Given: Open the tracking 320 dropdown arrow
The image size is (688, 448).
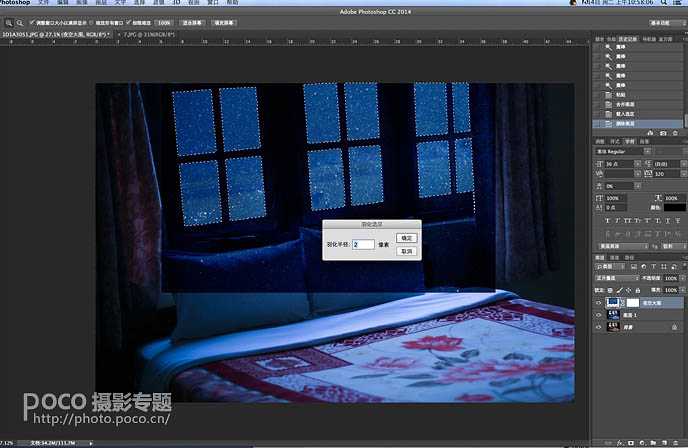Looking at the screenshot, I should [x=683, y=174].
